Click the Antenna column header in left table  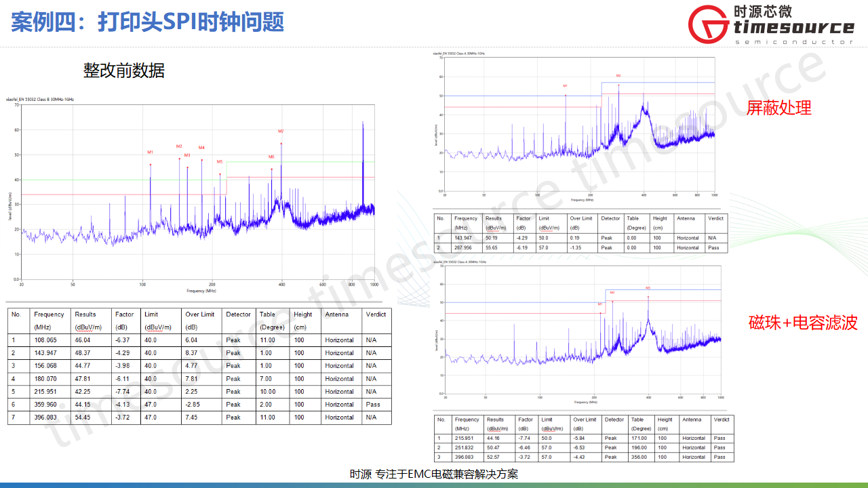coord(337,314)
